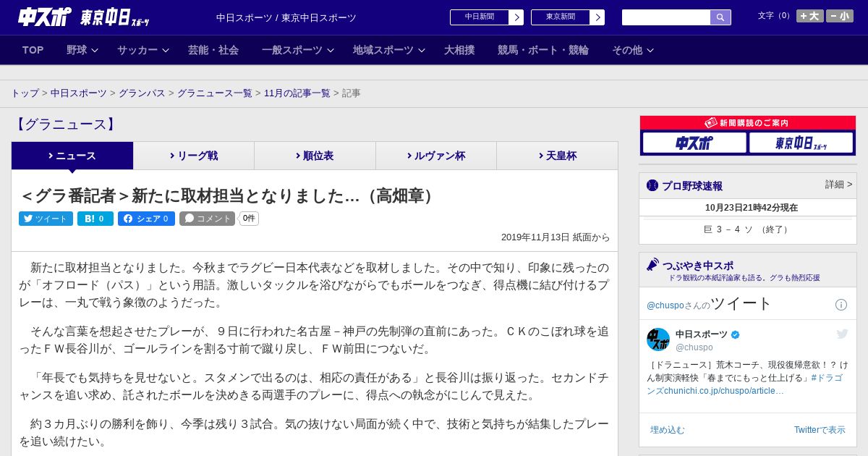Open Twitter widget info icon
The image size is (868, 456).
841,305
